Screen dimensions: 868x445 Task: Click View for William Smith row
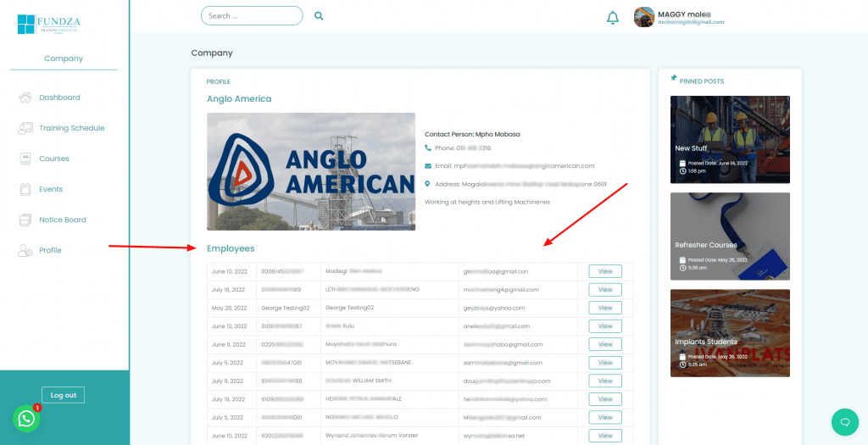(605, 381)
